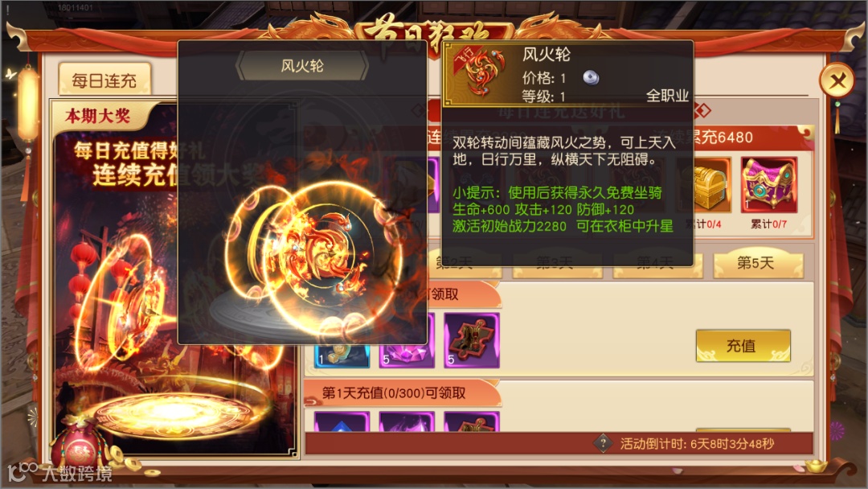
Task: Select the puzzle piece reward in the upper row
Action: click(x=472, y=340)
